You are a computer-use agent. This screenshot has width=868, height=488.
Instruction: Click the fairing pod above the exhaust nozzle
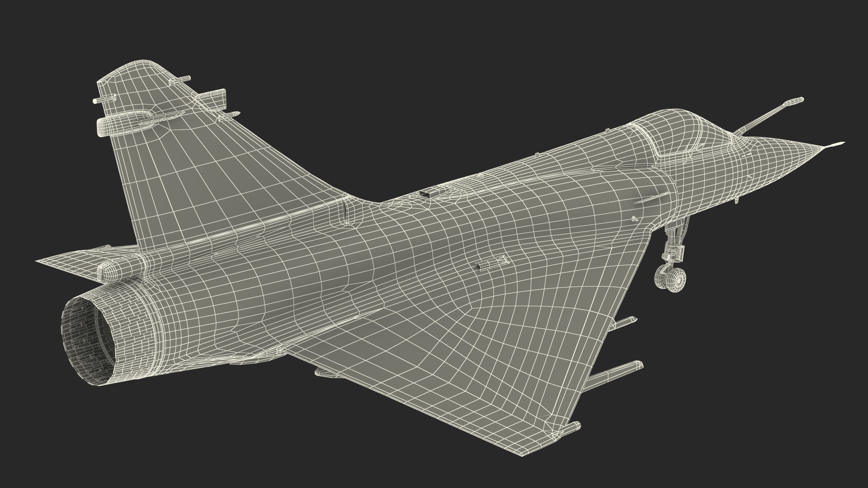click(x=121, y=267)
